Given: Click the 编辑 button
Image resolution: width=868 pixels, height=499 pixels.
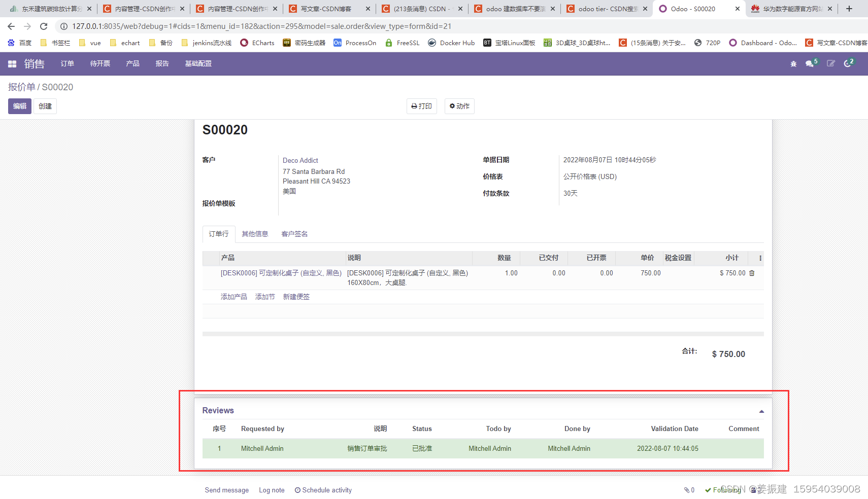Looking at the screenshot, I should click(x=20, y=106).
